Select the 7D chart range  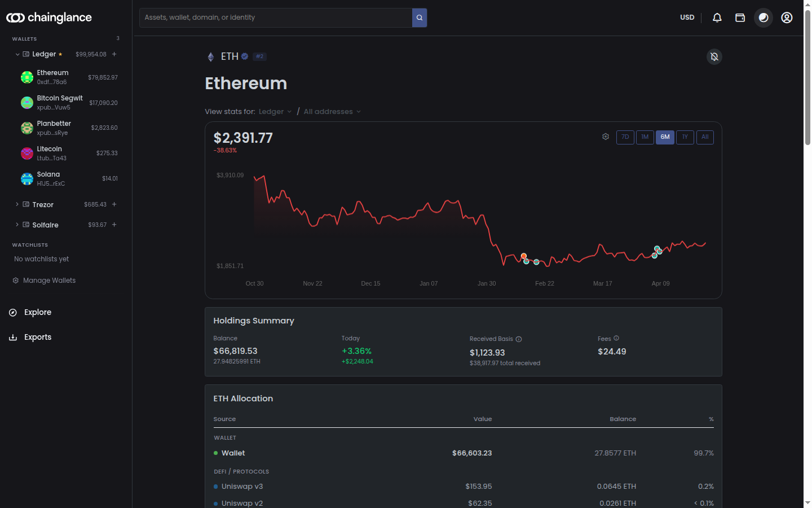(625, 137)
